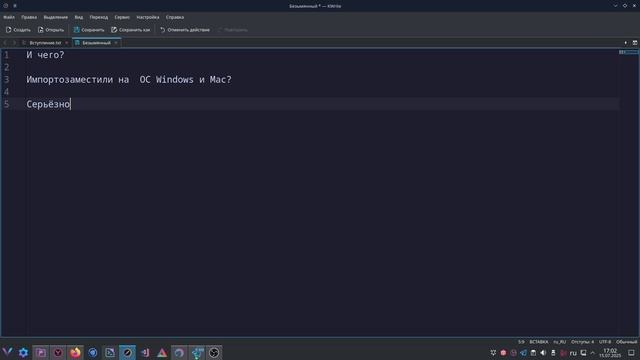Select the Безымянный document tab

pyautogui.click(x=96, y=43)
